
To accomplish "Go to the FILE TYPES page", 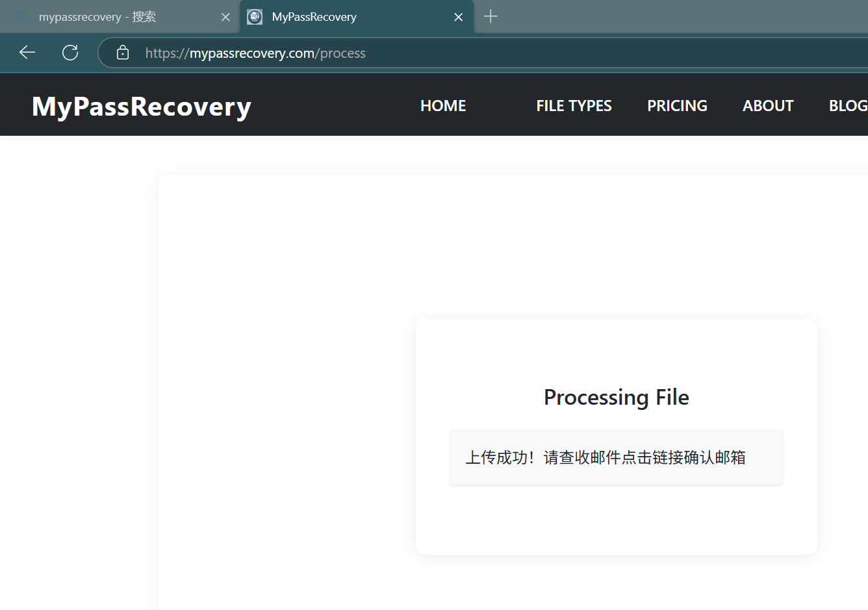I will [574, 106].
